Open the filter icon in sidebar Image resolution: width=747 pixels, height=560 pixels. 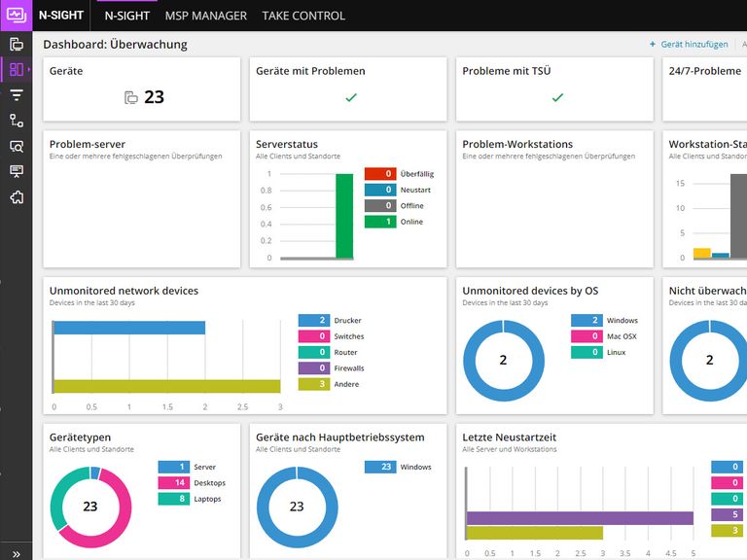(17, 95)
